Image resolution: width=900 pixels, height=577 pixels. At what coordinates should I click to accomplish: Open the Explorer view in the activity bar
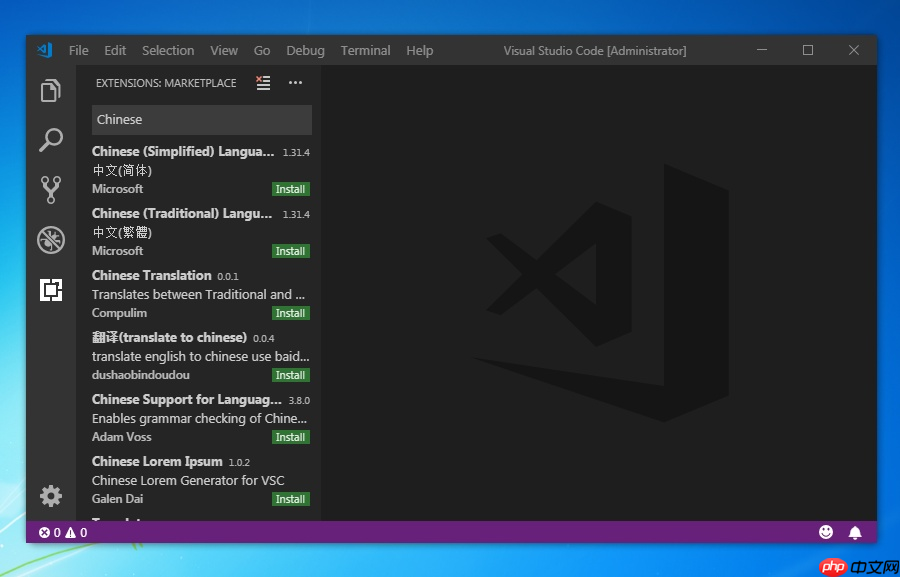(x=51, y=90)
